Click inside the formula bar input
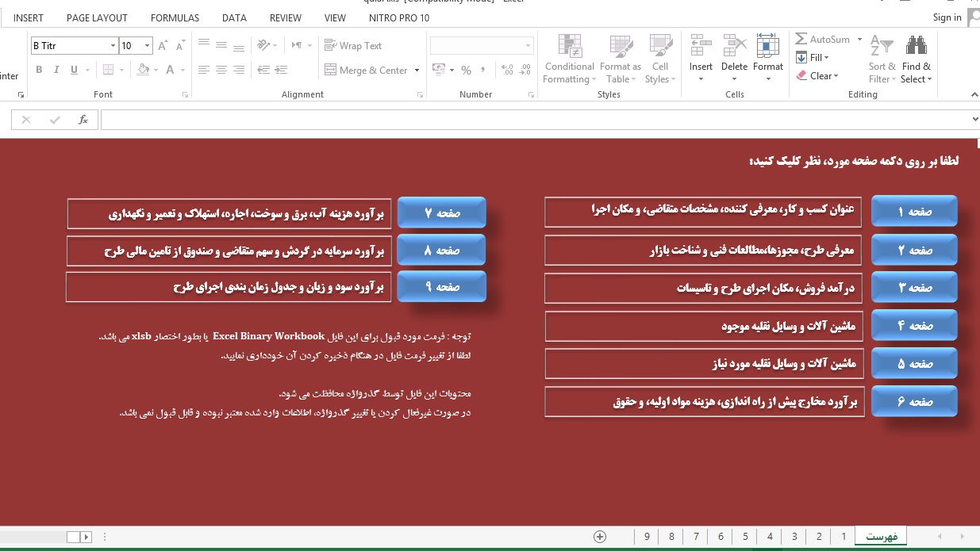This screenshot has width=980, height=551. click(x=532, y=120)
